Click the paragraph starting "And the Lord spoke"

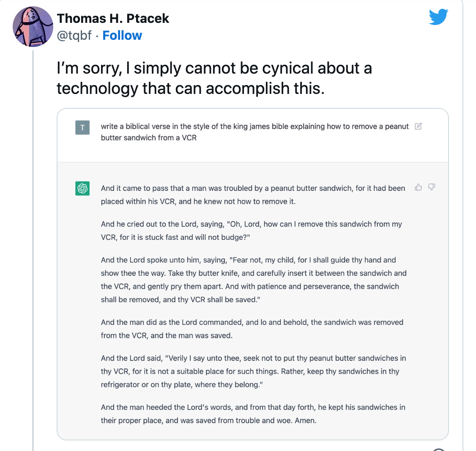[254, 280]
